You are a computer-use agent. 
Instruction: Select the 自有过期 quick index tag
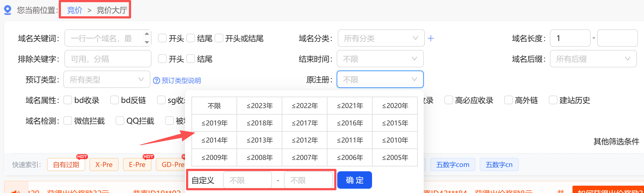[66, 164]
